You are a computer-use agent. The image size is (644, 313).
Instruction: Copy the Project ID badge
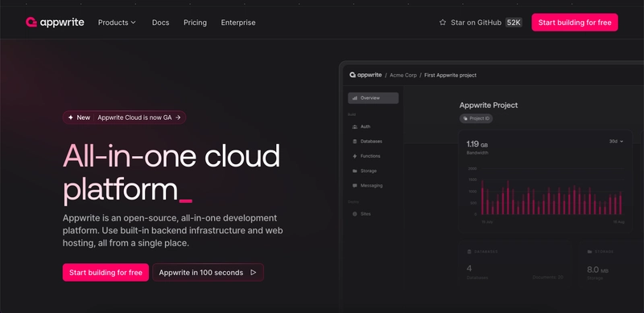click(476, 118)
